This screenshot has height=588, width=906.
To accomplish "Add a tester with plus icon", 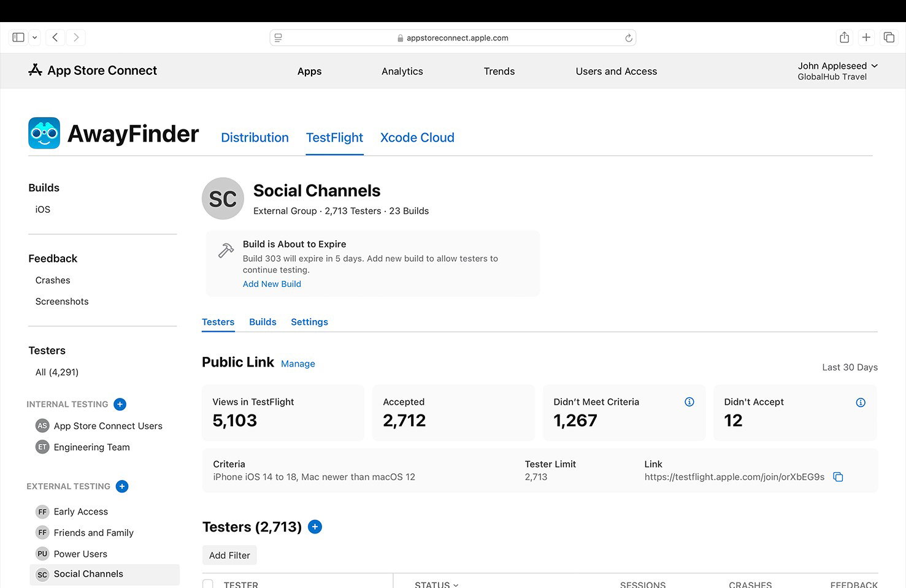I will click(x=315, y=527).
